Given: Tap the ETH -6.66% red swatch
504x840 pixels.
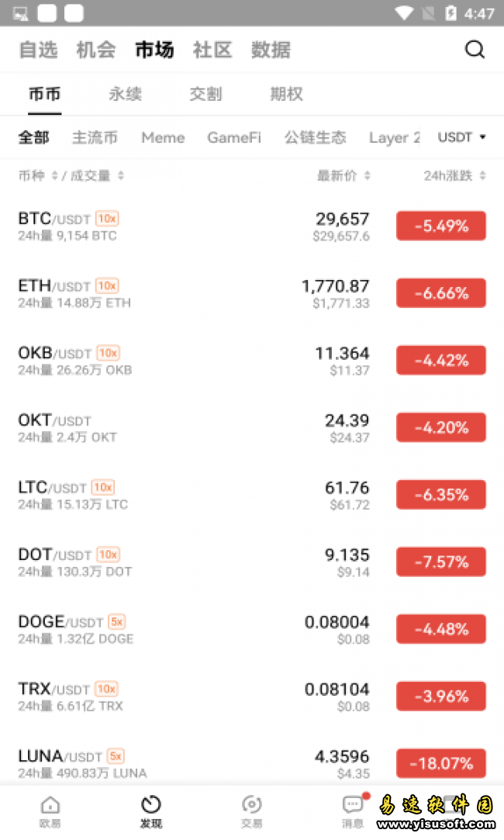Looking at the screenshot, I should click(x=440, y=293).
